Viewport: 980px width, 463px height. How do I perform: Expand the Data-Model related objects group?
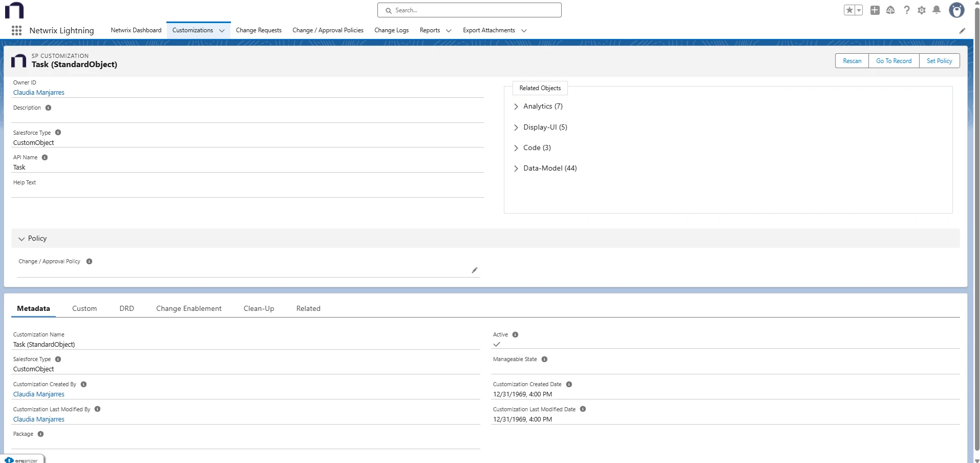pyautogui.click(x=517, y=169)
